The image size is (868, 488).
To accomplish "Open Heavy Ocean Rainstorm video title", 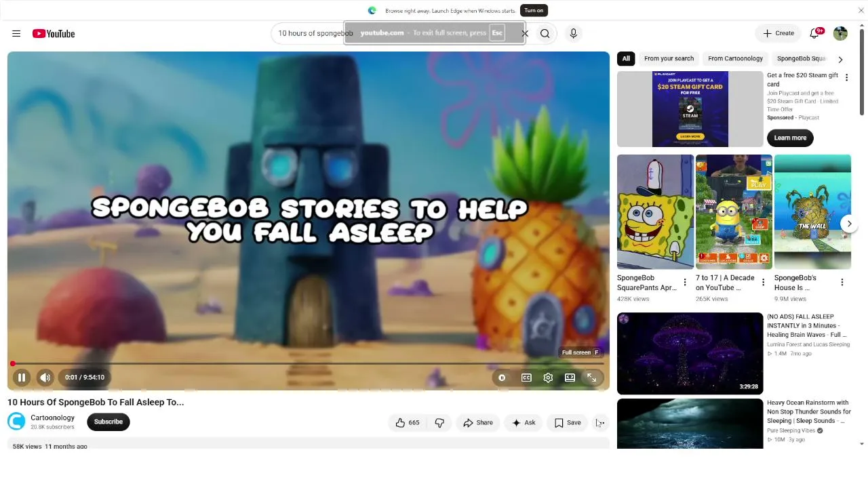I will pos(809,411).
